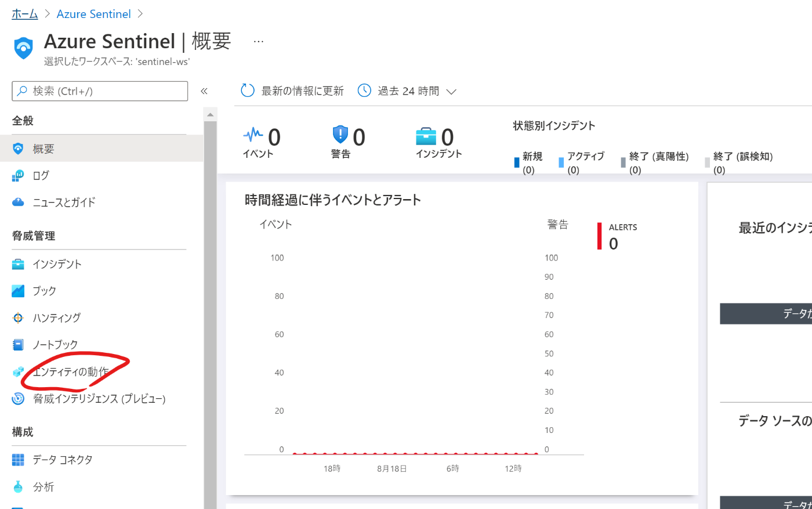812x509 pixels.
Task: Click the refresh circular arrow icon
Action: (x=248, y=91)
